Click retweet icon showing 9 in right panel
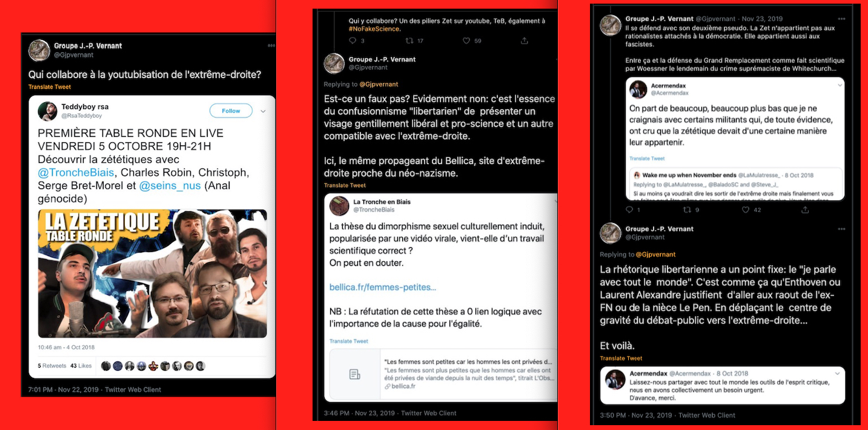868x430 pixels. [687, 210]
